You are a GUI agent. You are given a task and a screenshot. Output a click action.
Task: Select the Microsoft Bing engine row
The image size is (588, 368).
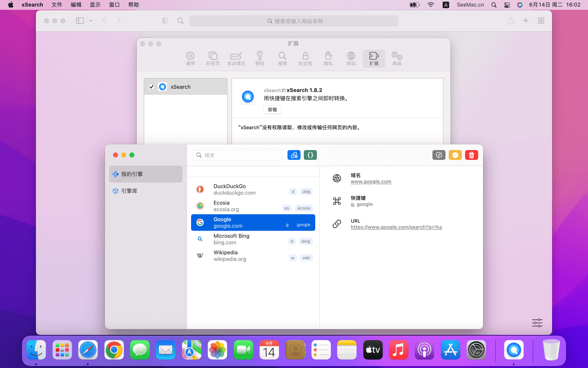click(253, 239)
